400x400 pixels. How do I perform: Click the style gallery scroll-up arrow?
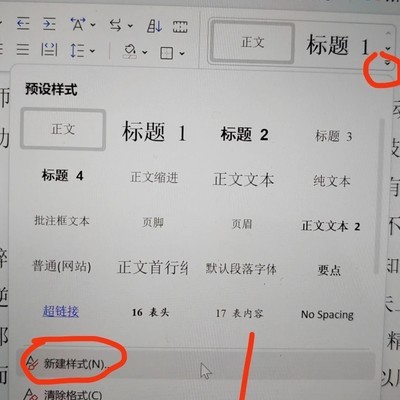[388, 33]
